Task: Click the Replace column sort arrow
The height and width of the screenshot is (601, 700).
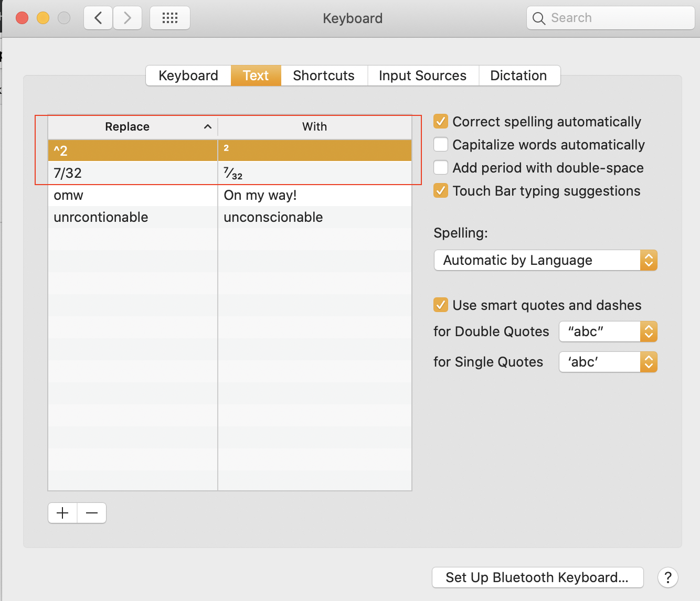Action: [x=208, y=127]
